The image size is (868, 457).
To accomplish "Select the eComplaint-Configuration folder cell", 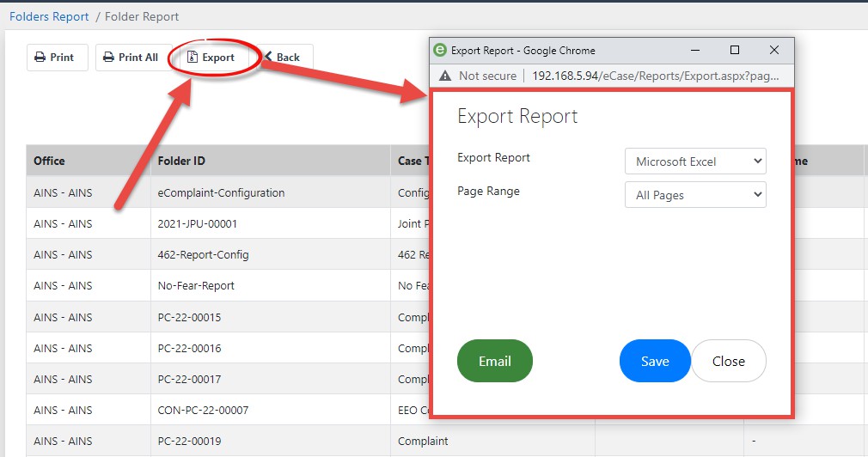I will [x=271, y=192].
